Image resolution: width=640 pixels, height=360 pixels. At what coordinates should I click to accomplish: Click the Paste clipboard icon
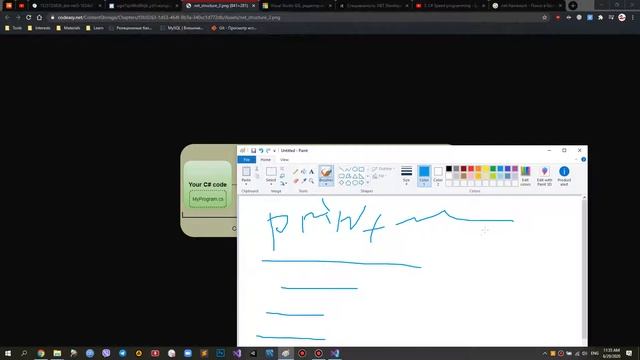[x=246, y=171]
